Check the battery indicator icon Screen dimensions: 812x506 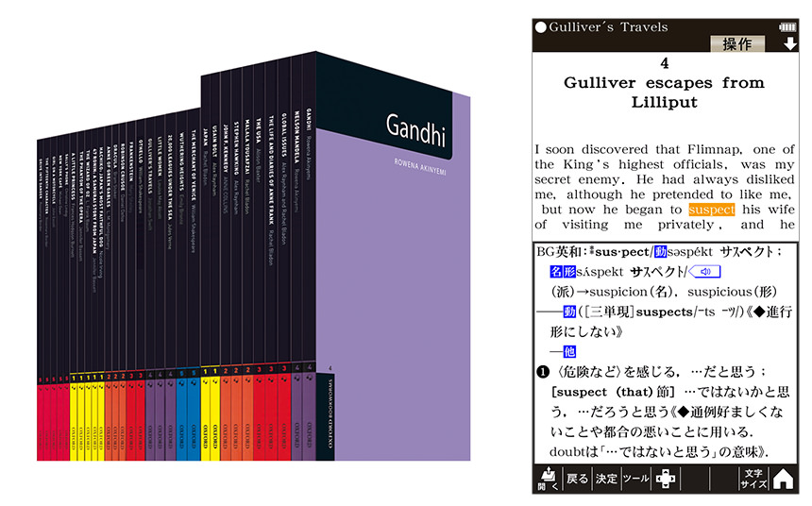pos(787,27)
